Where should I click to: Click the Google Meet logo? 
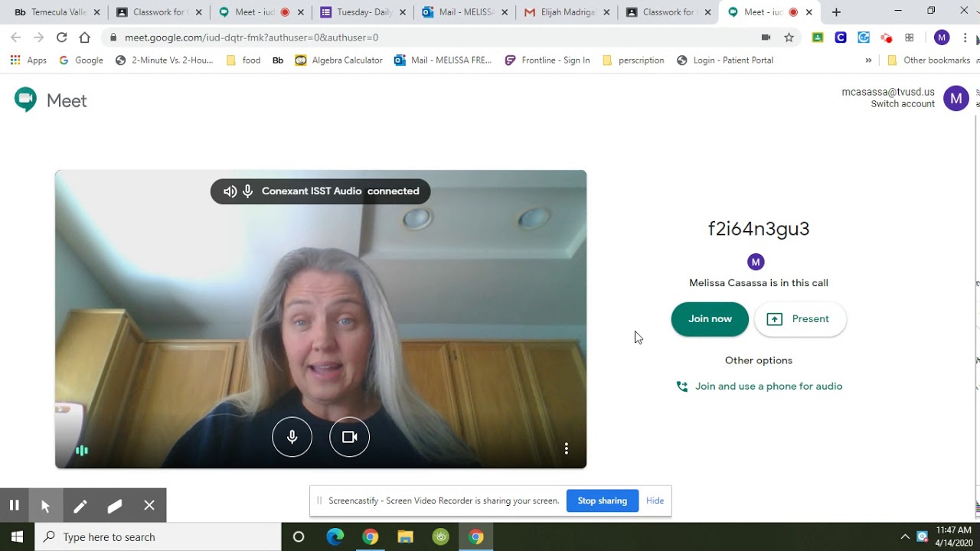point(51,100)
